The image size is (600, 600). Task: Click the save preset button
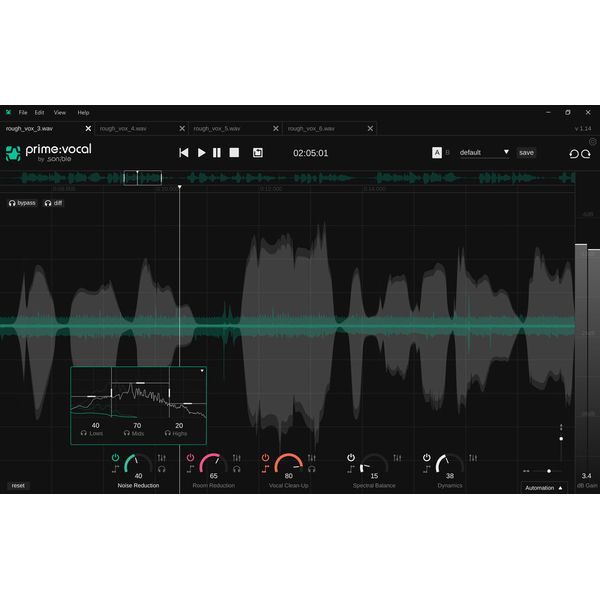click(x=526, y=153)
